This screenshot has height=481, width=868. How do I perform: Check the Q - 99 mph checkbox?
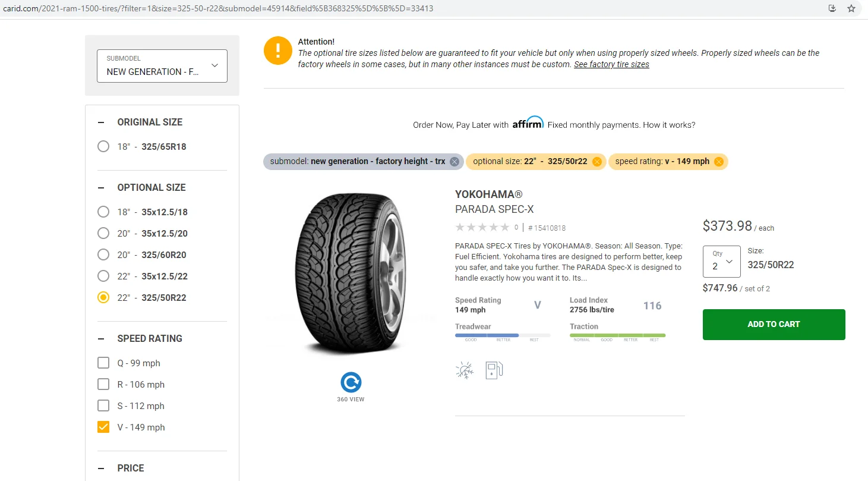(103, 363)
